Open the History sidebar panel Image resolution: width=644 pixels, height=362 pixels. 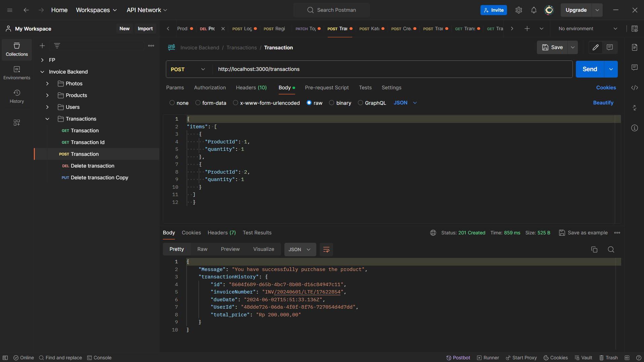click(x=16, y=96)
